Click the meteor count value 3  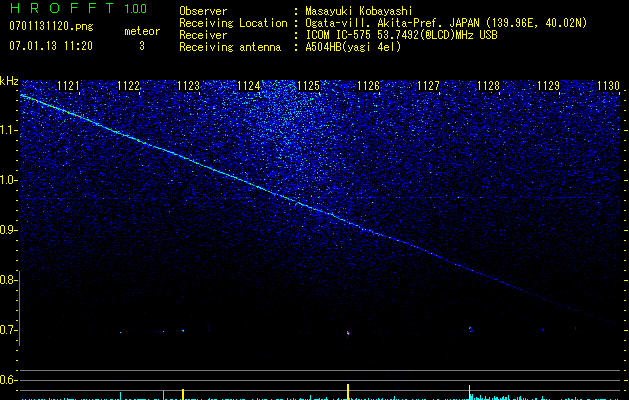click(x=142, y=46)
